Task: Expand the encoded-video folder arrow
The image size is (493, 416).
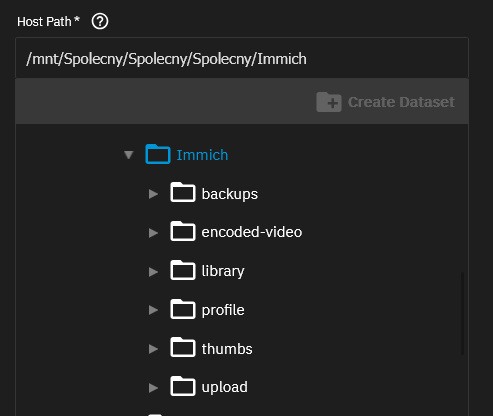Action: (x=153, y=233)
